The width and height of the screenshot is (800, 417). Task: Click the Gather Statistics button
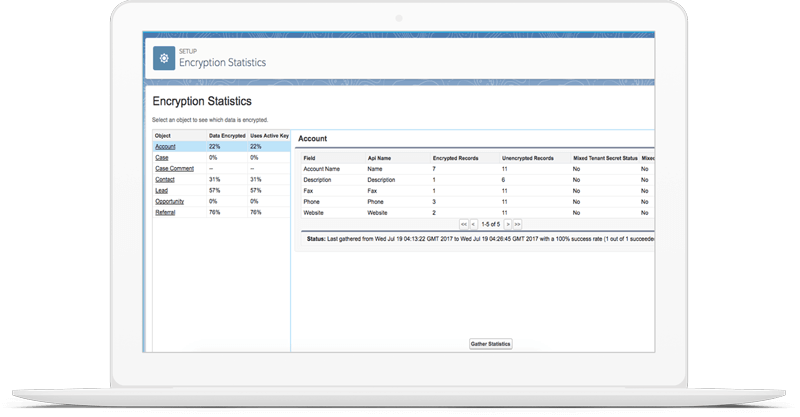click(x=490, y=344)
